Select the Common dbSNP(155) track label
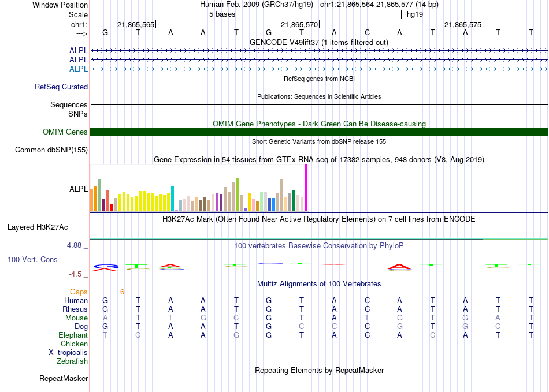 [51, 150]
